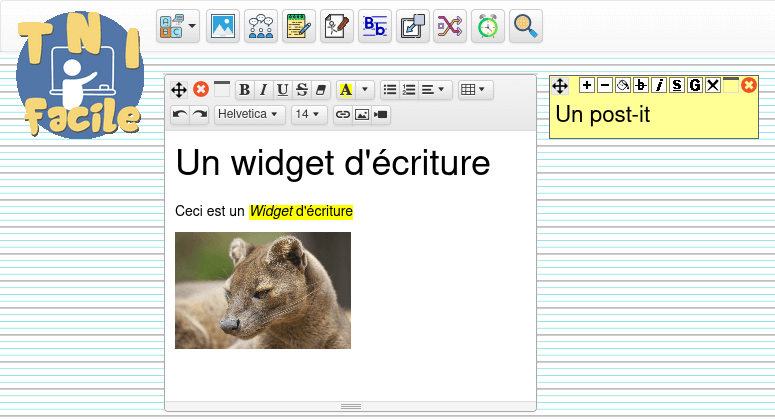The height and width of the screenshot is (420, 775).
Task: Insert a video in writing widget
Action: [381, 115]
